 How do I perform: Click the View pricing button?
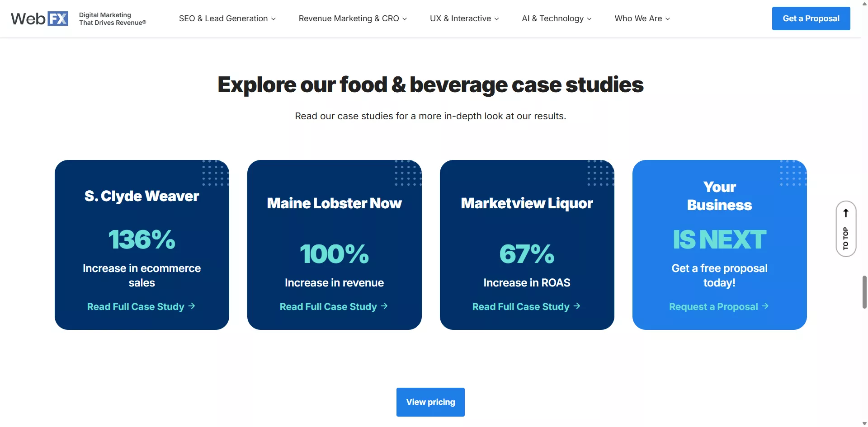[x=430, y=402]
